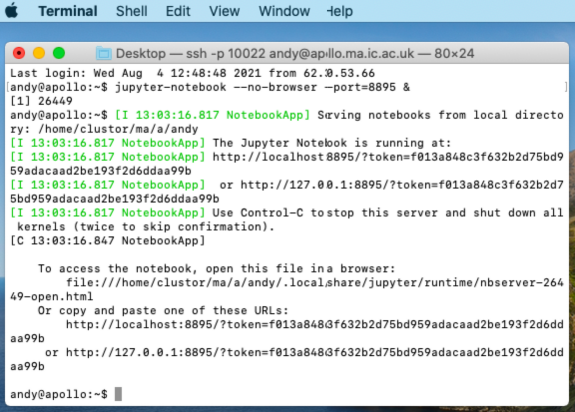Viewport: 575px width, 412px height.
Task: Click the '[C 13:03:16.847 NotebookApp]' line
Action: (x=107, y=240)
